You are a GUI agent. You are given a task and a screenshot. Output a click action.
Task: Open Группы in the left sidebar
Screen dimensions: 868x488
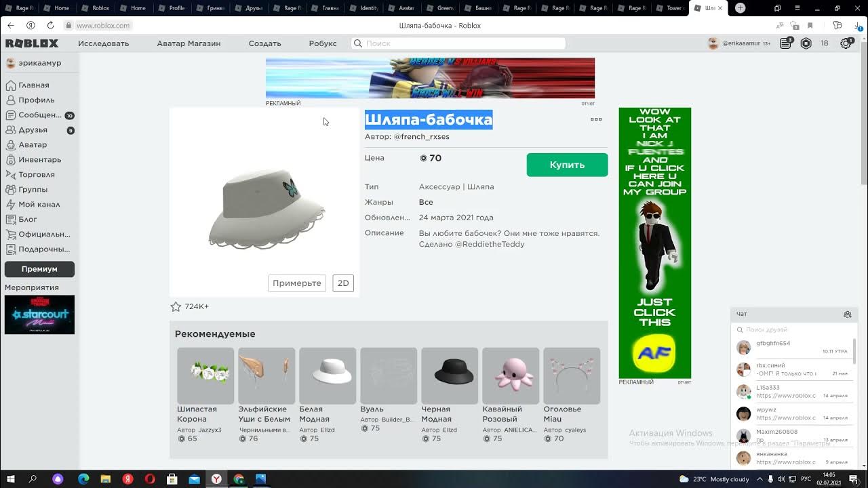click(33, 190)
